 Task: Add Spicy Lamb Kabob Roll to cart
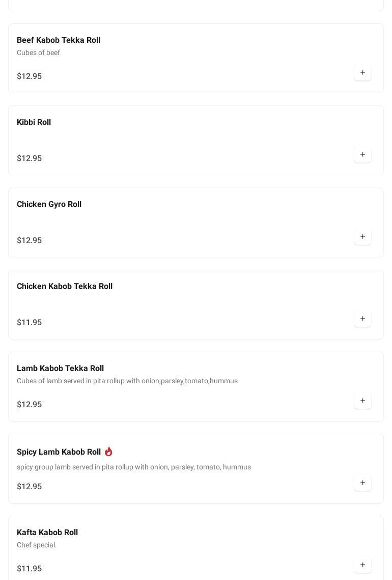click(x=362, y=483)
